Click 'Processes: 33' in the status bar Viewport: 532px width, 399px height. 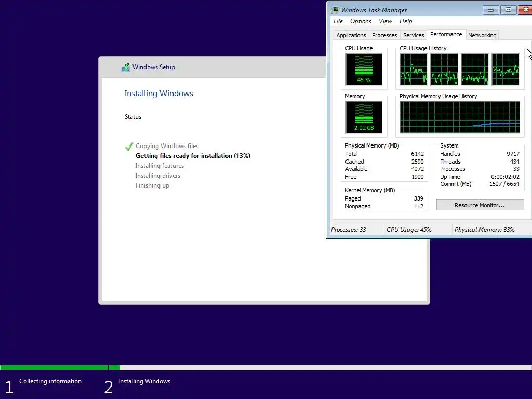(349, 229)
